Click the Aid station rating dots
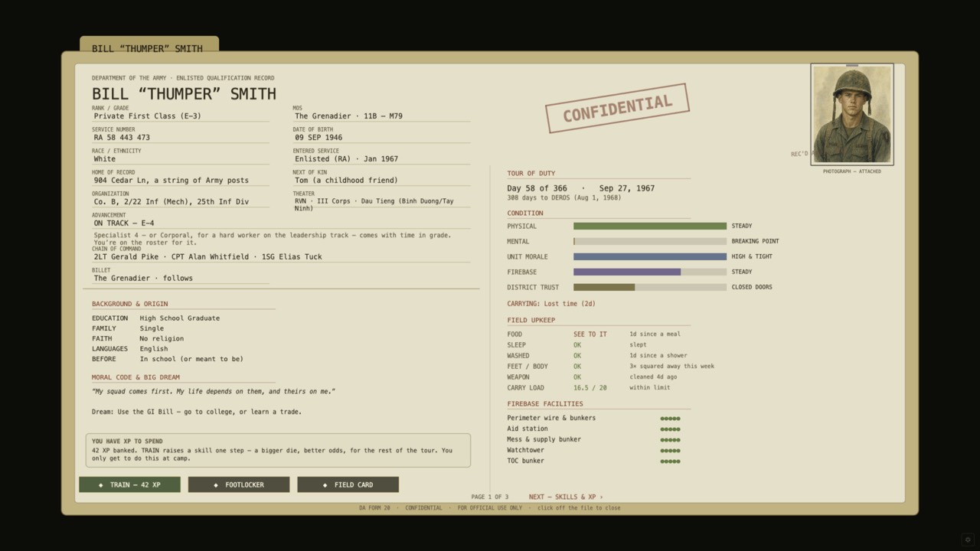Viewport: 980px width, 551px height. (x=670, y=429)
